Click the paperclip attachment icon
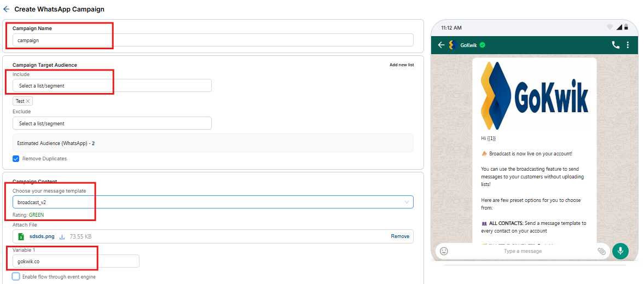This screenshot has height=284, width=644. (x=601, y=251)
